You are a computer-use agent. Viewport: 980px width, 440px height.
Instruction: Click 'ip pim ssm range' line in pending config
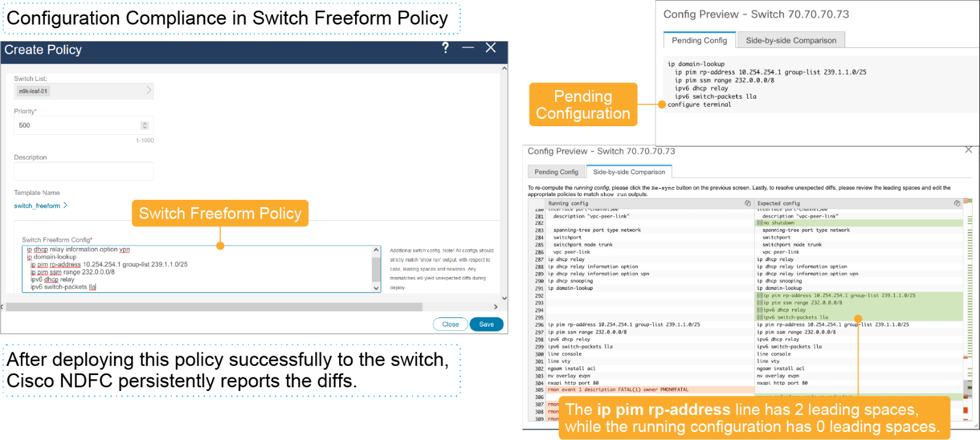tap(724, 80)
